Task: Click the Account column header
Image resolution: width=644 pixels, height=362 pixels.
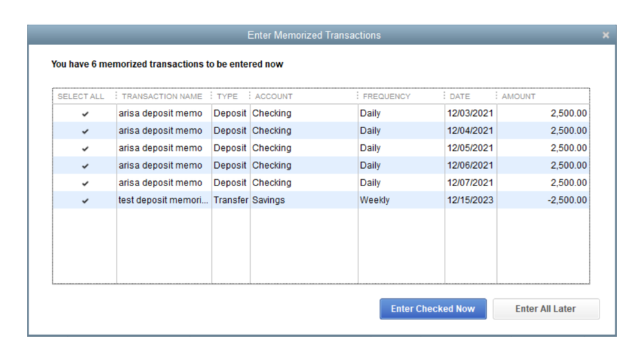Action: (274, 97)
